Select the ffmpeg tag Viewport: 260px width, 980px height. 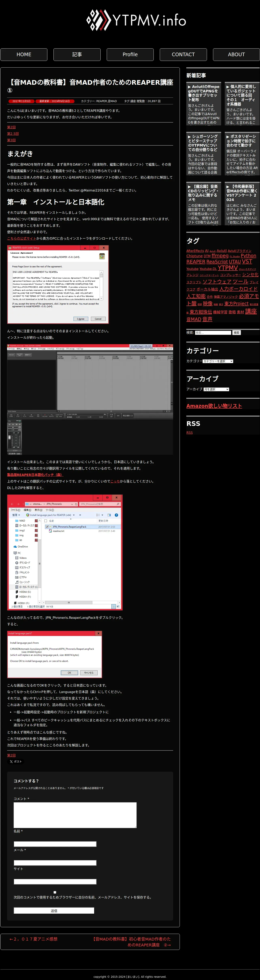220,256
